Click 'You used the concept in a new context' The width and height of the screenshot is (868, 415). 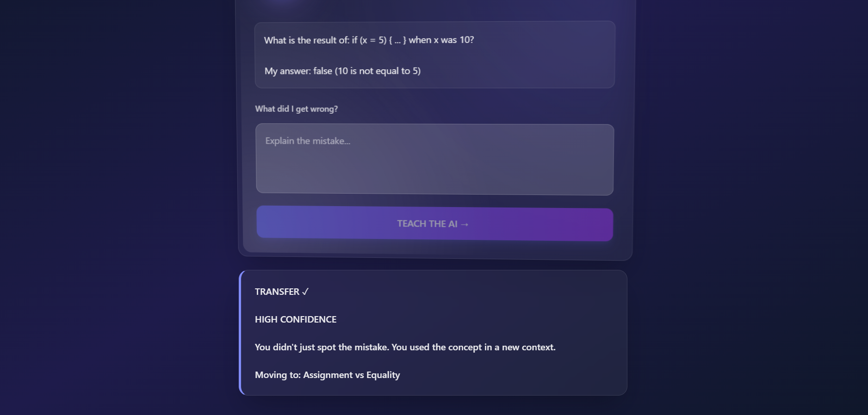473,347
